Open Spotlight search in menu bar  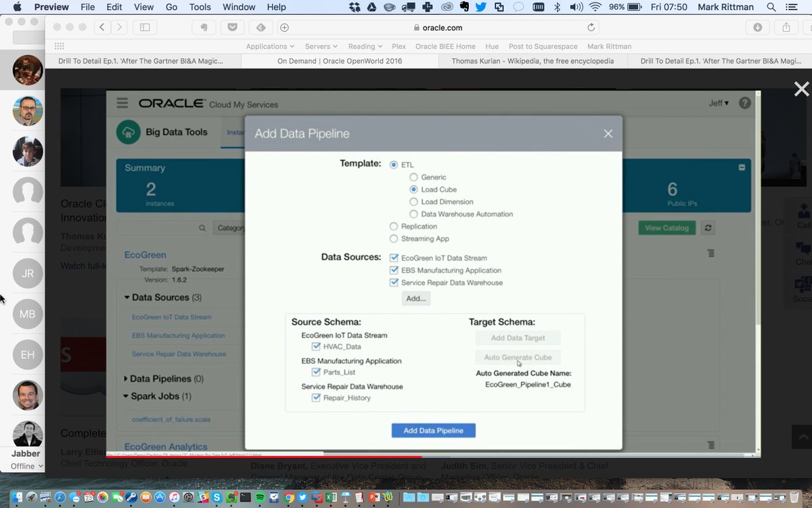(771, 7)
